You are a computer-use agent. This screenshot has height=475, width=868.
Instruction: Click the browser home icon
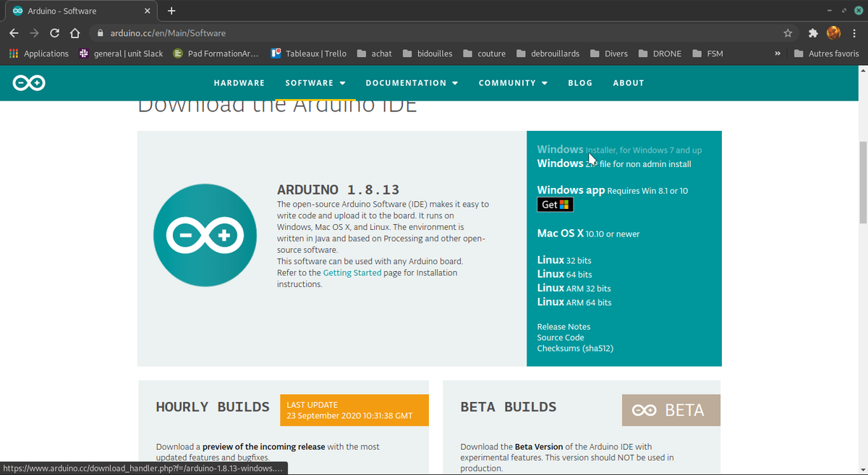click(x=75, y=33)
